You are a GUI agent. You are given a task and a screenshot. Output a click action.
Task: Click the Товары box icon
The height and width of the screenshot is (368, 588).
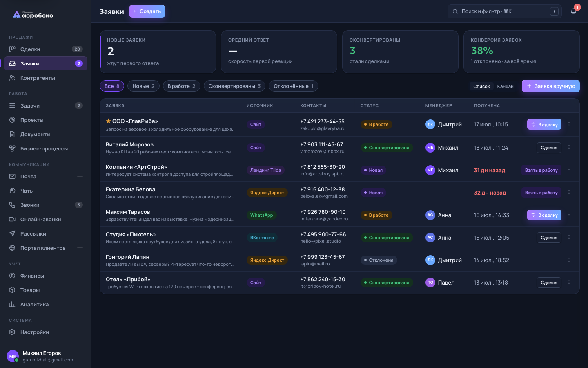(12, 290)
